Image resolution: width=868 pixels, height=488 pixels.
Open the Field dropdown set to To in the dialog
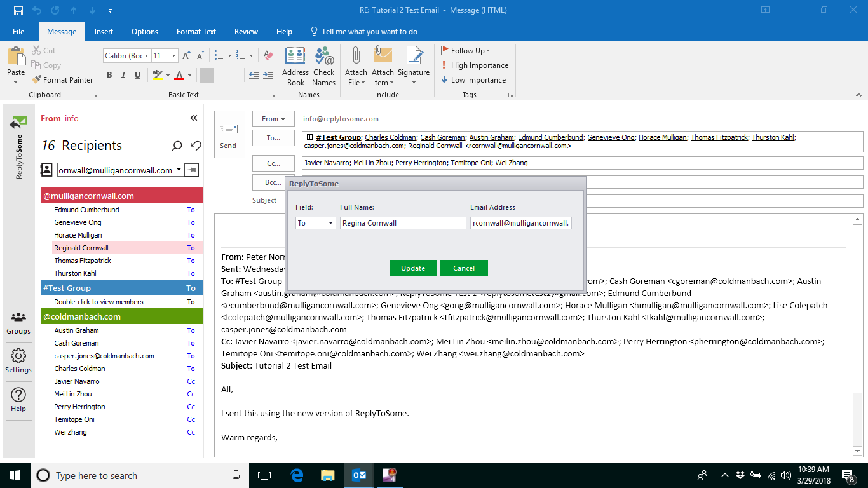click(330, 223)
